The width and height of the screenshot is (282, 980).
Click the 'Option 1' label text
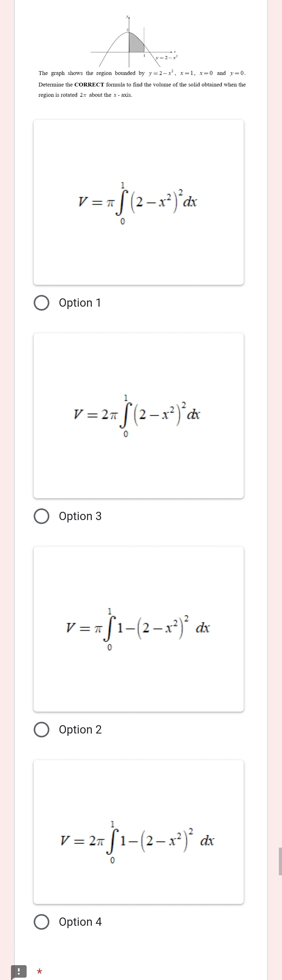[80, 303]
